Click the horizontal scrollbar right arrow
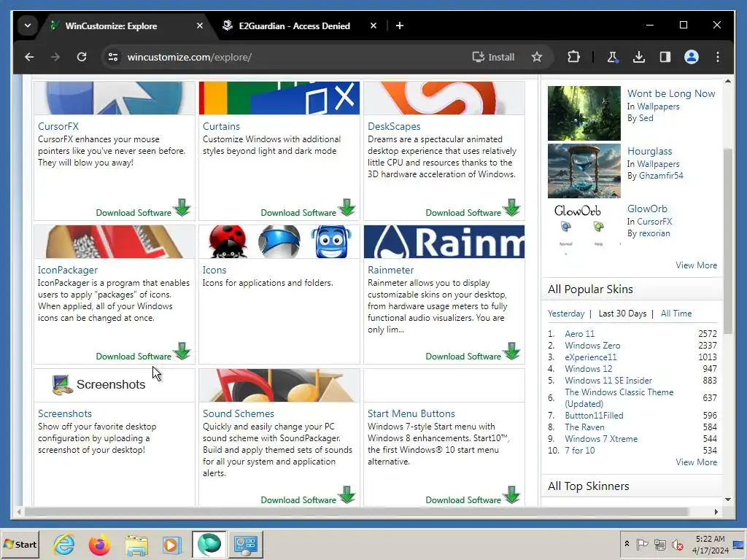Image resolution: width=747 pixels, height=560 pixels. click(716, 512)
